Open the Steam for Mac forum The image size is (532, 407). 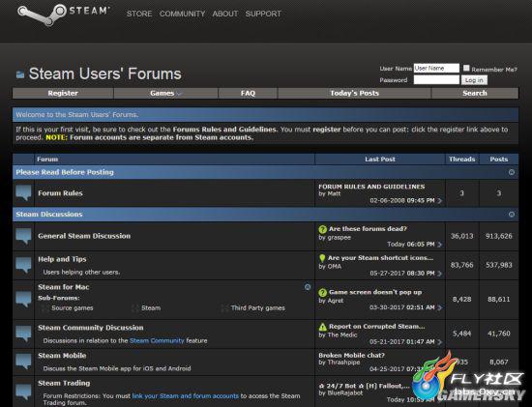point(64,287)
